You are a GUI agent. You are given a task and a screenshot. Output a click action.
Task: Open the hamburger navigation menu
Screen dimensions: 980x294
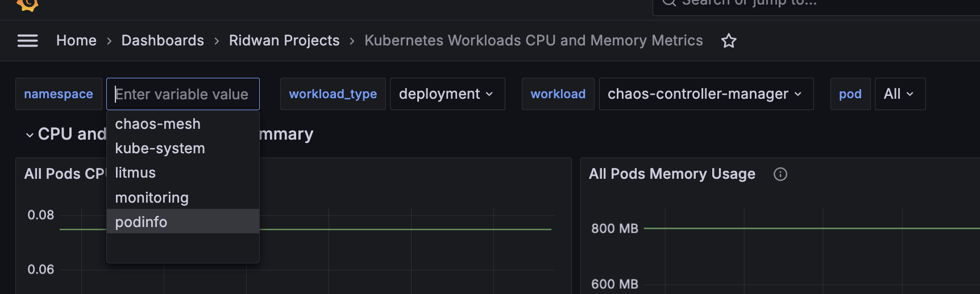click(x=27, y=41)
